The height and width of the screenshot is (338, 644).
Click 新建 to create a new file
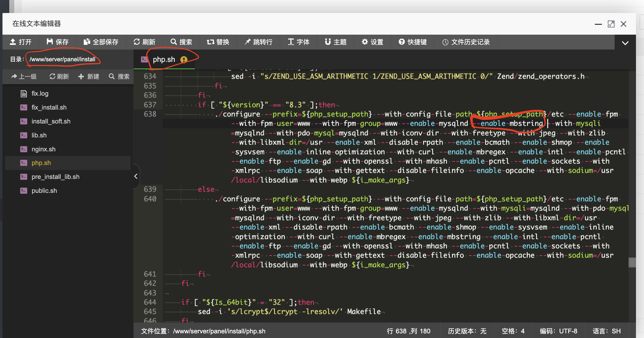(x=88, y=76)
